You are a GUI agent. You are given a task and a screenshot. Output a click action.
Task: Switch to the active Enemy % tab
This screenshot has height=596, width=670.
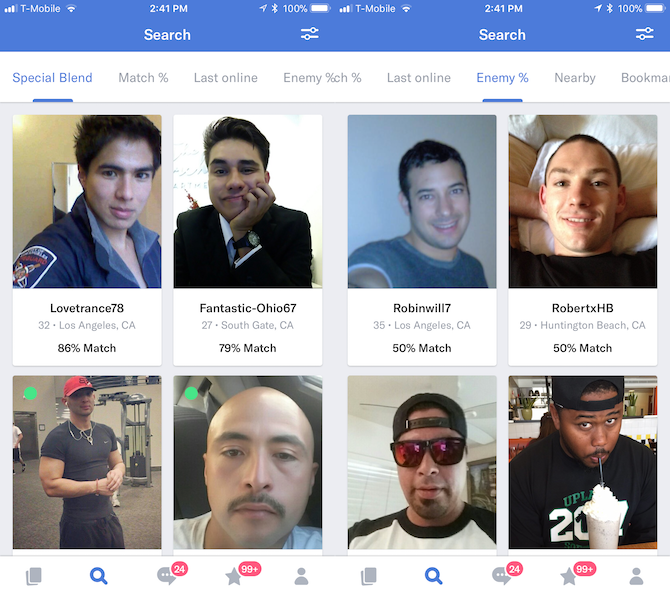[502, 78]
